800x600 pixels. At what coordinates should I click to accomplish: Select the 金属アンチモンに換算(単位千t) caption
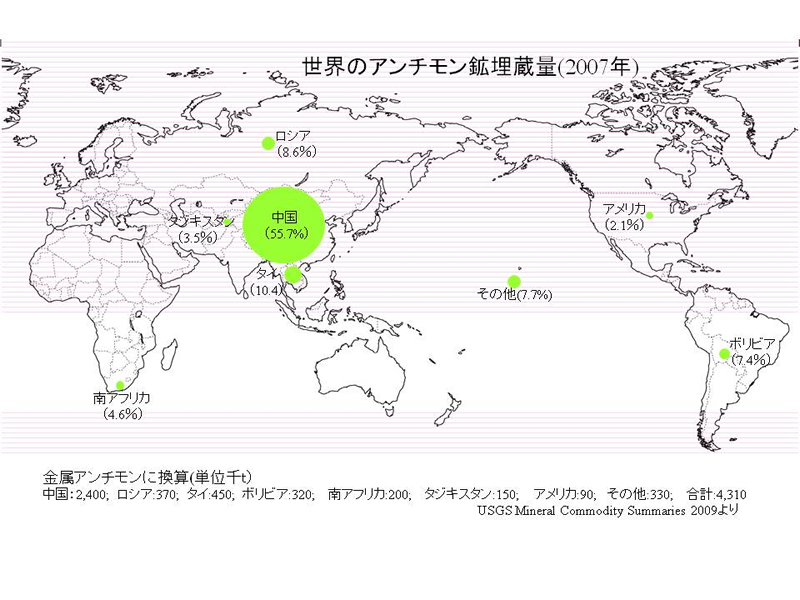[145, 477]
